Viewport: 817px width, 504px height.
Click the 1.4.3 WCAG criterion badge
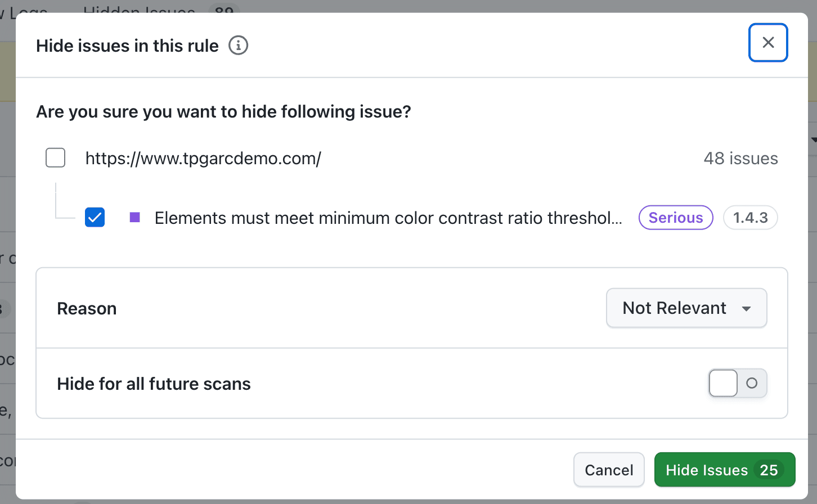coord(751,217)
